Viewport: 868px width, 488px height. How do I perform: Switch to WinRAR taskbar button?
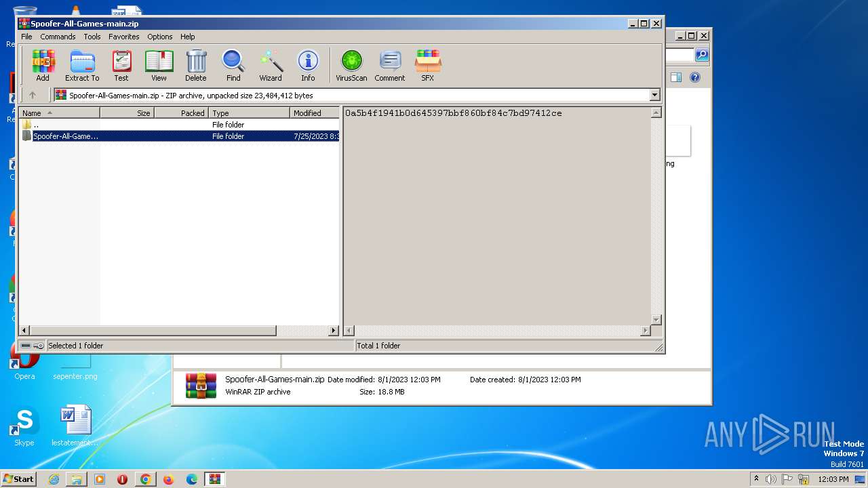[215, 479]
